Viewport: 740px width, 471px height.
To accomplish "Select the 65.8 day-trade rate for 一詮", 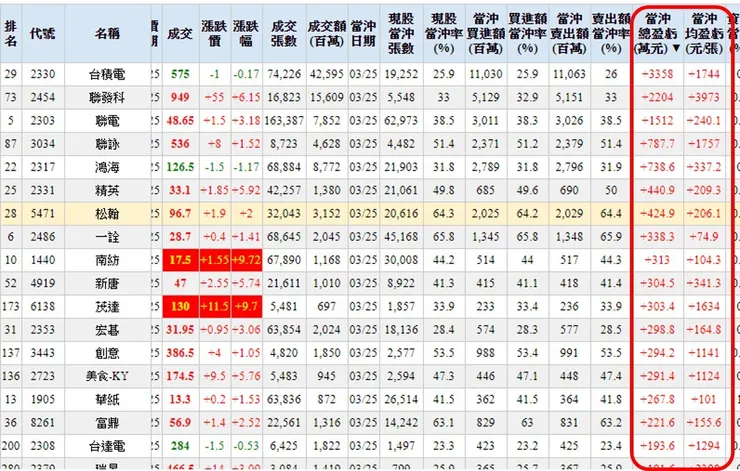I will [x=444, y=236].
